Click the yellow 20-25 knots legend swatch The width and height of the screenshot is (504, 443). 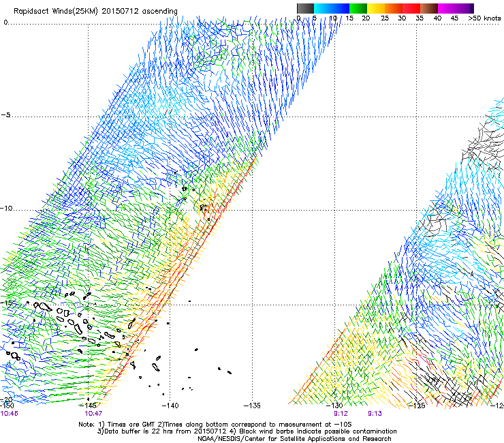click(x=376, y=8)
